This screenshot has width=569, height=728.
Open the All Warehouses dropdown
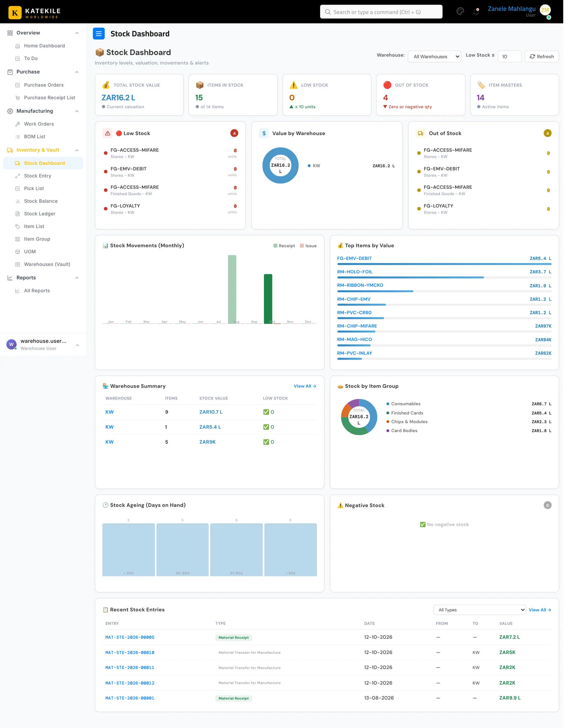point(435,57)
